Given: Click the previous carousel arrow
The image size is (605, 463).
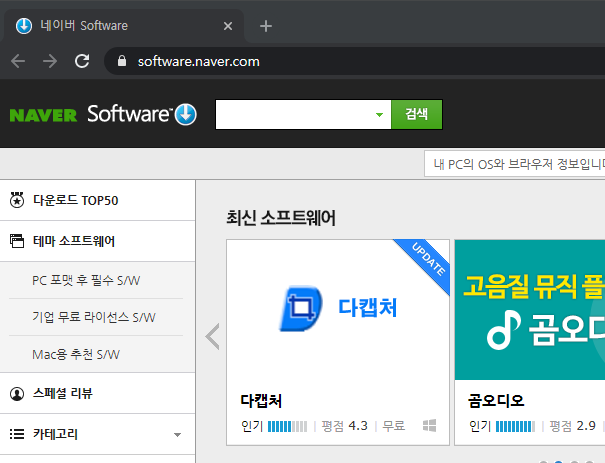Looking at the screenshot, I should tap(213, 337).
